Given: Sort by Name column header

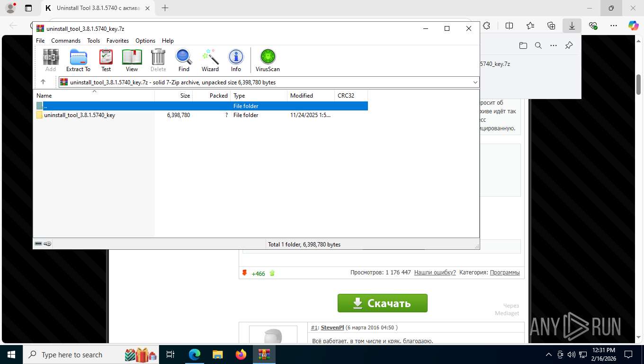Looking at the screenshot, I should [94, 95].
